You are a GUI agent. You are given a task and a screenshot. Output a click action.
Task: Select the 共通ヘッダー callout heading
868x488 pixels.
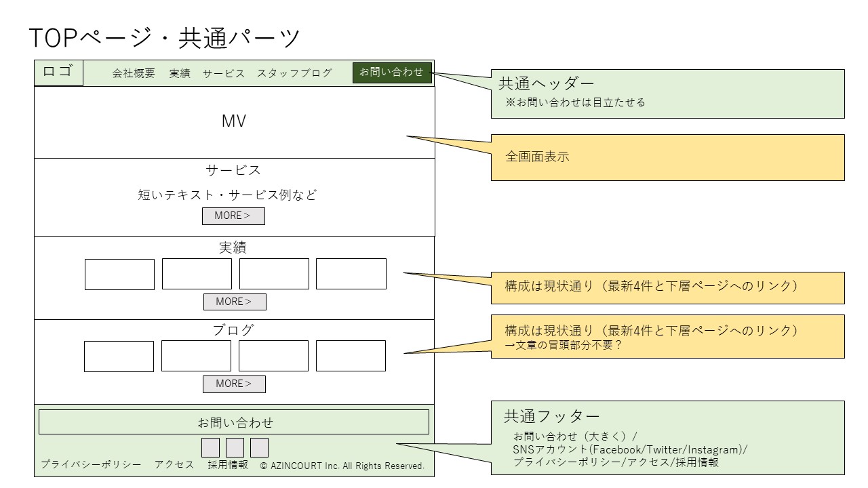[x=547, y=83]
